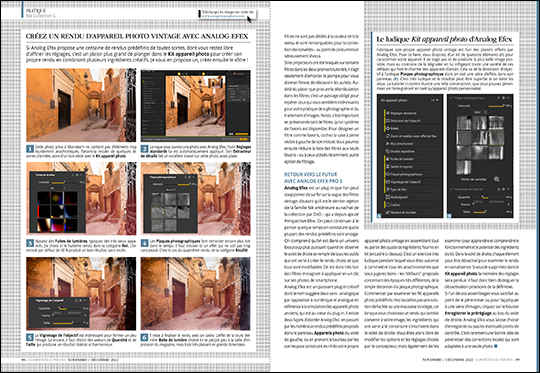Open the Bouilli dropdown in step 4 panel
This screenshot has height=373, width=540.
tap(170, 189)
